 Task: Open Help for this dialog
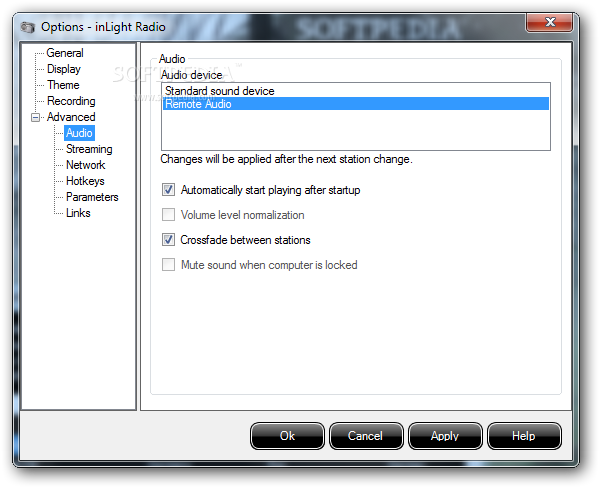point(524,436)
